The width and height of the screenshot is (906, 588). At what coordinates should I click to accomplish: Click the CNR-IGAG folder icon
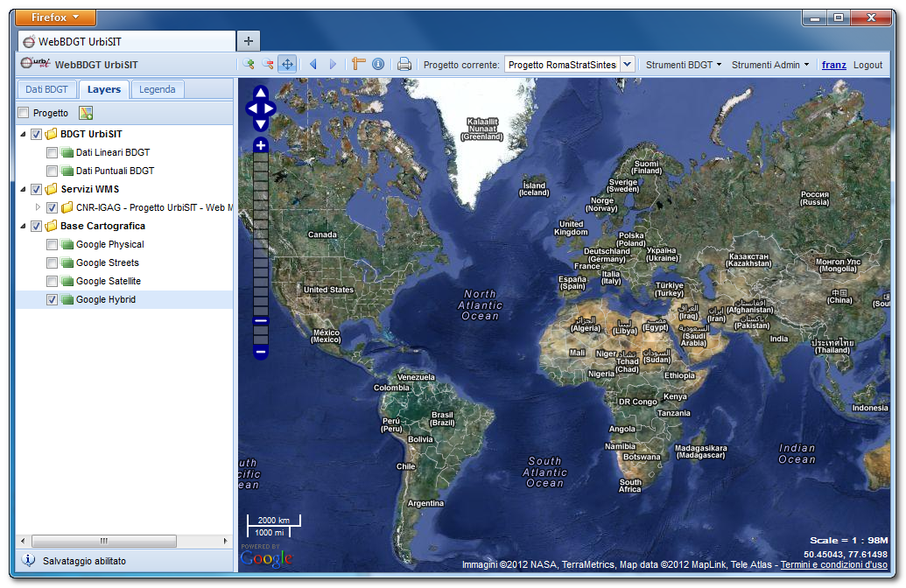click(x=67, y=207)
